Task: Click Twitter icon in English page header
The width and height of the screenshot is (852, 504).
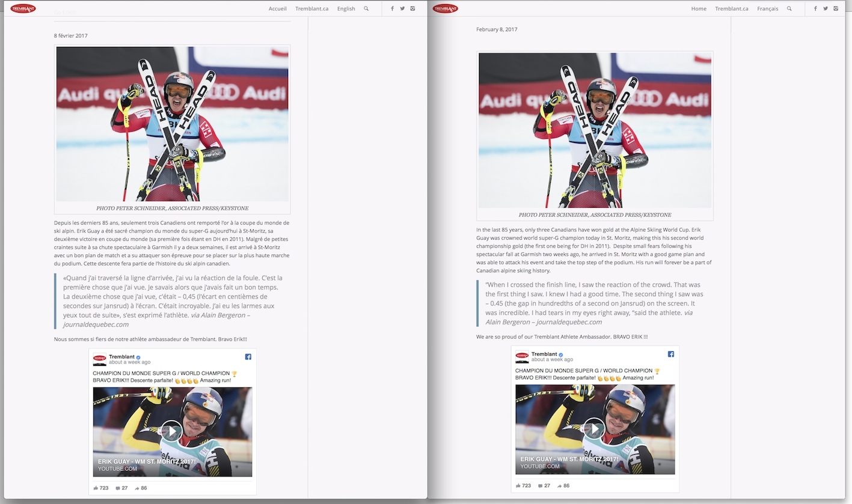Action: [825, 9]
